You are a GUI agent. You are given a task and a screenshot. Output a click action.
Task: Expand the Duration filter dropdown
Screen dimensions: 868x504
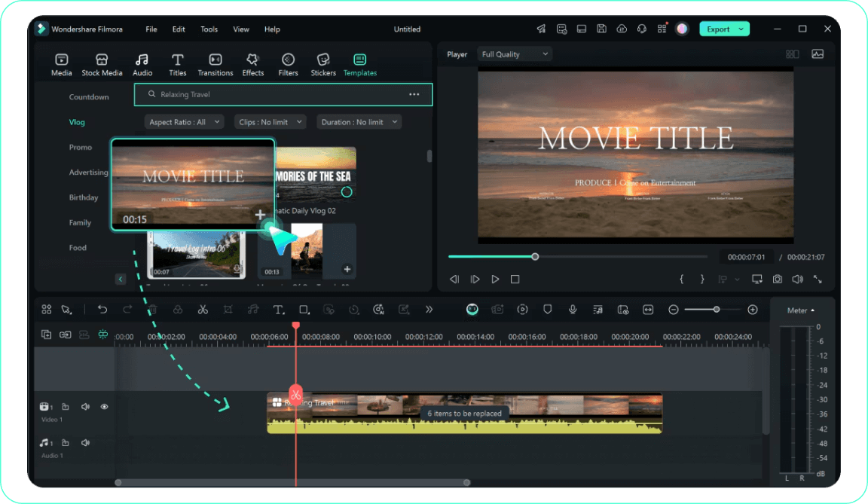tap(359, 122)
